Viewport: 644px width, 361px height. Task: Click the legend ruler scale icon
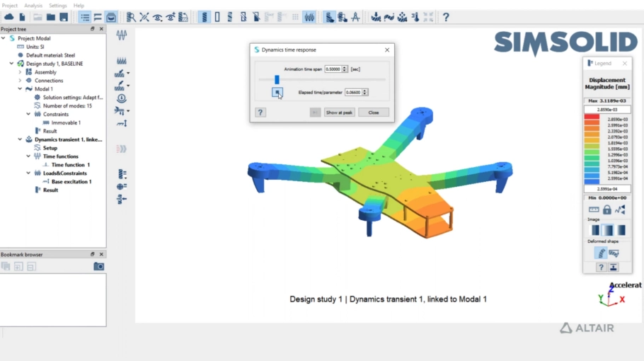pos(594,210)
